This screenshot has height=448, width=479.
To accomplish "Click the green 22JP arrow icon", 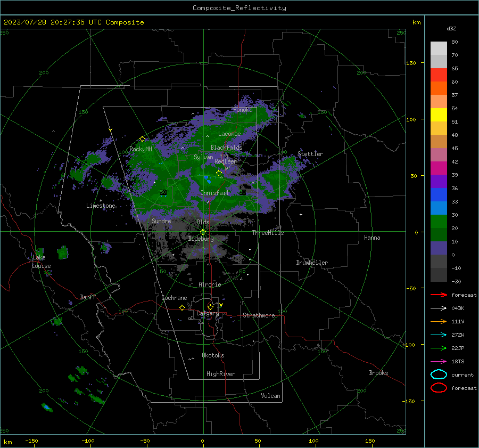I will pos(439,348).
